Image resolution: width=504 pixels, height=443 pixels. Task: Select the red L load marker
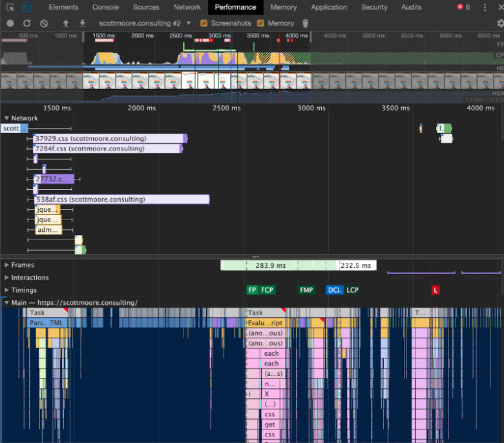pos(436,290)
